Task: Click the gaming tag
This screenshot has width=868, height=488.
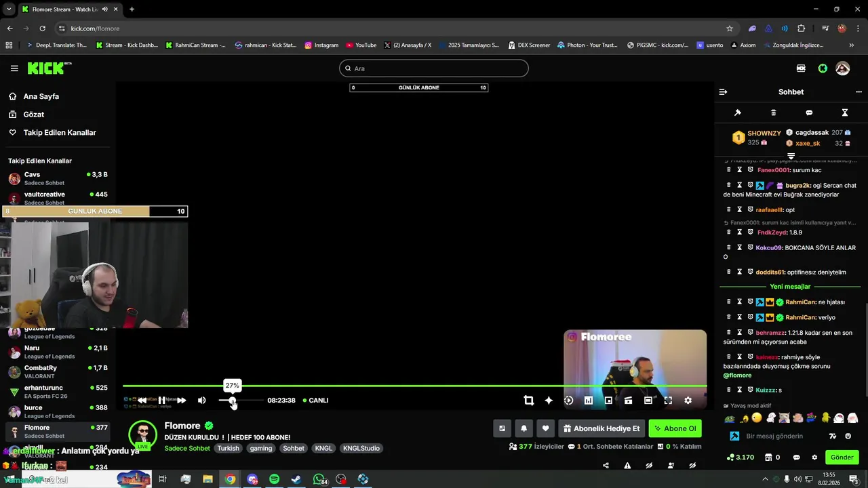Action: 260,449
